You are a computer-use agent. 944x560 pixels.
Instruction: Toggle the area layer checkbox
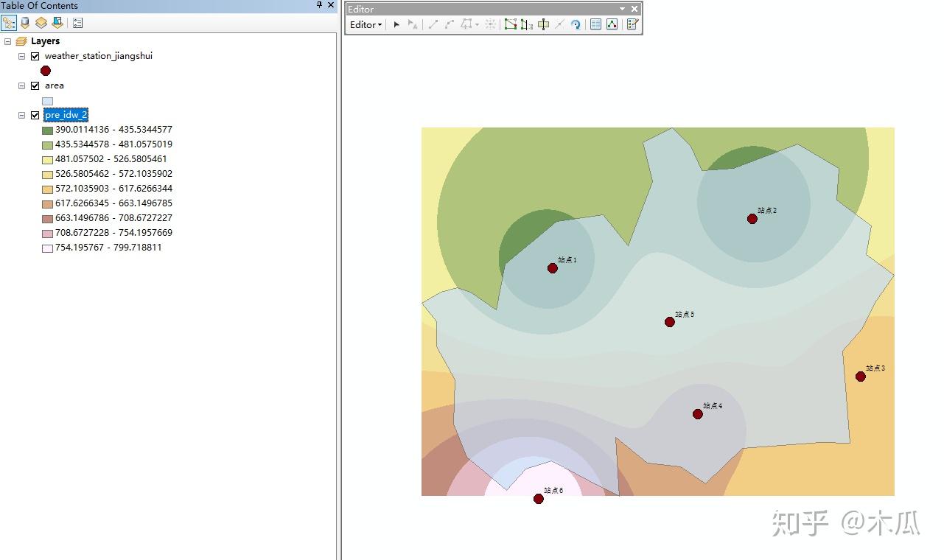coord(35,85)
